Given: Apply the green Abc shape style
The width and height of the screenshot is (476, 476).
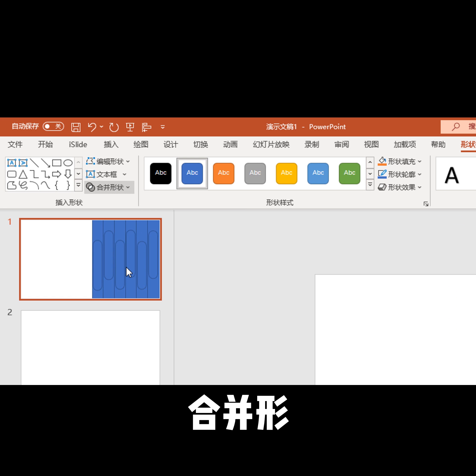Looking at the screenshot, I should click(349, 173).
